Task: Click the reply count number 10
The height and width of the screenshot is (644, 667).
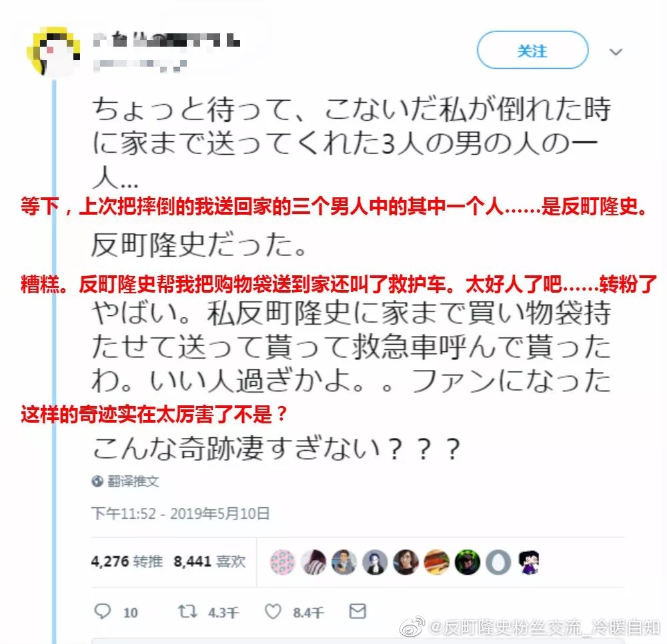Action: [x=131, y=613]
